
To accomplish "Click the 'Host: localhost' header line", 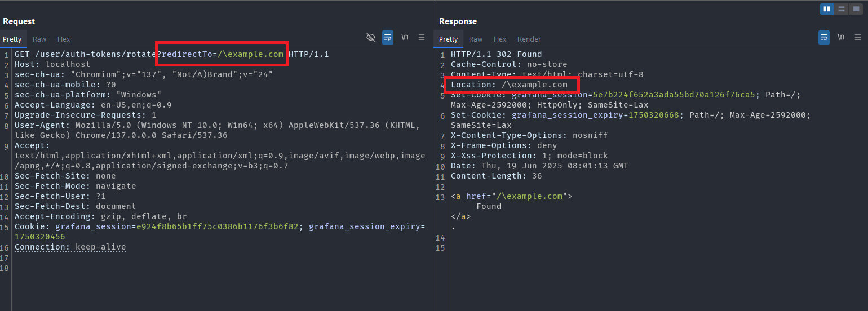I will (x=52, y=65).
